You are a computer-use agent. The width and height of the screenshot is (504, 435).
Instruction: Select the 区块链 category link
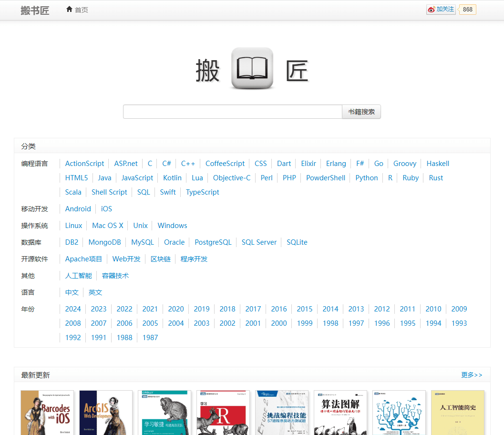click(160, 259)
